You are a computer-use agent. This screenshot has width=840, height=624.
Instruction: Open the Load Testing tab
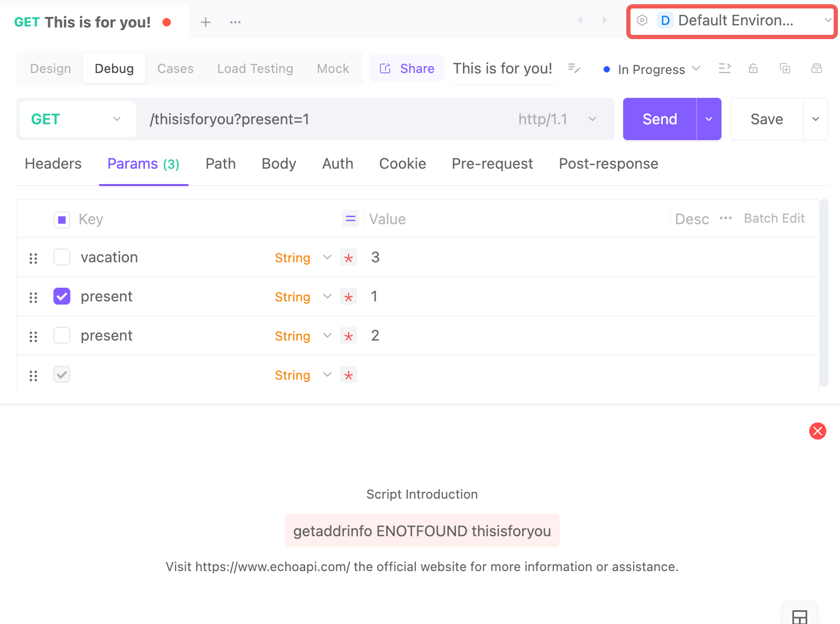tap(255, 68)
